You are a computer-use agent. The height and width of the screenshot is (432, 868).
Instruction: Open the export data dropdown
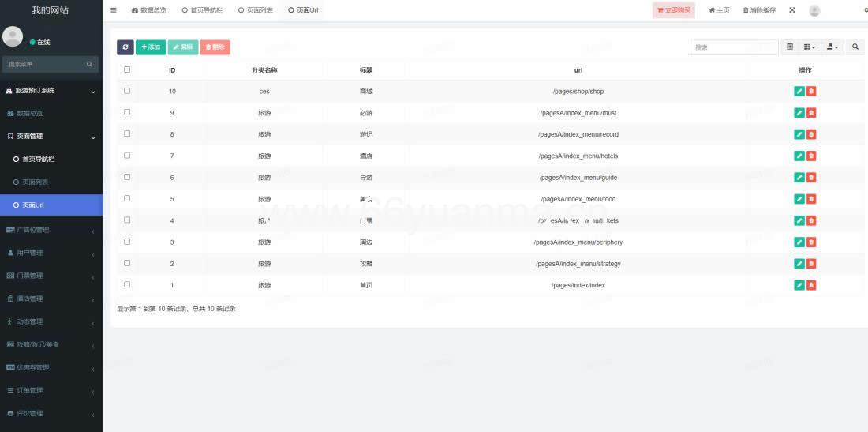(832, 47)
